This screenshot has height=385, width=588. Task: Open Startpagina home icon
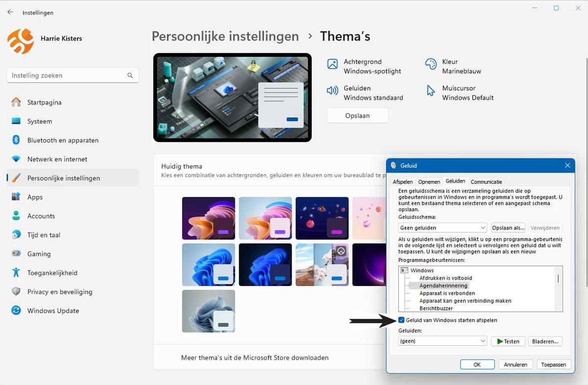[x=16, y=103]
